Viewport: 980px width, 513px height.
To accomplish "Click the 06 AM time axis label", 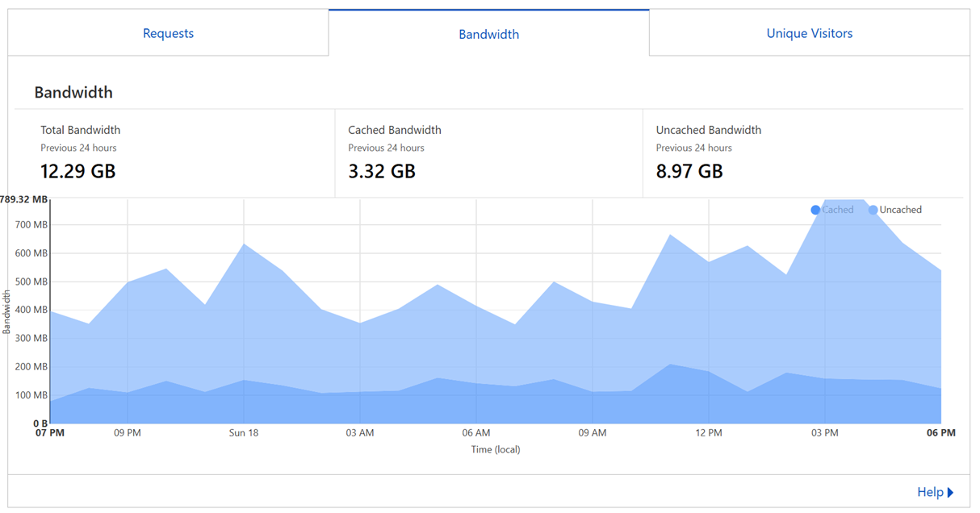I will click(x=476, y=433).
